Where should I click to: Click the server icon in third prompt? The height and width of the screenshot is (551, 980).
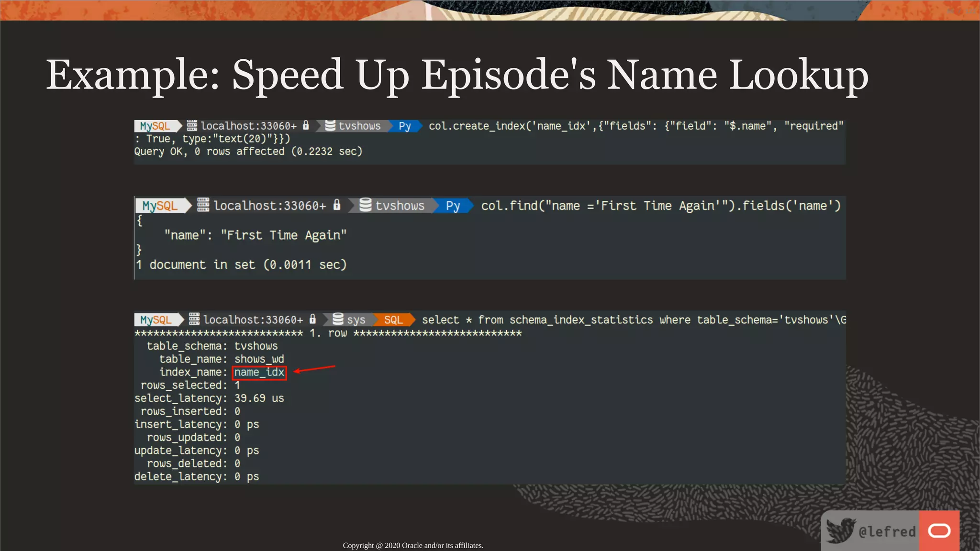[194, 319]
